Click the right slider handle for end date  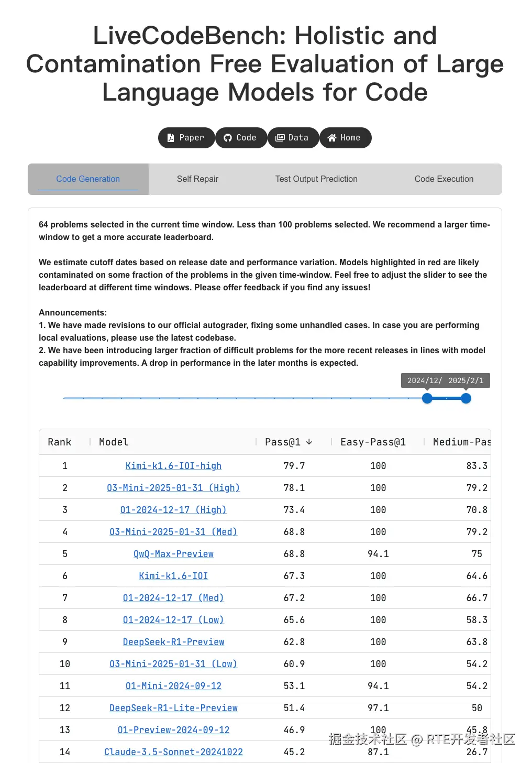466,398
